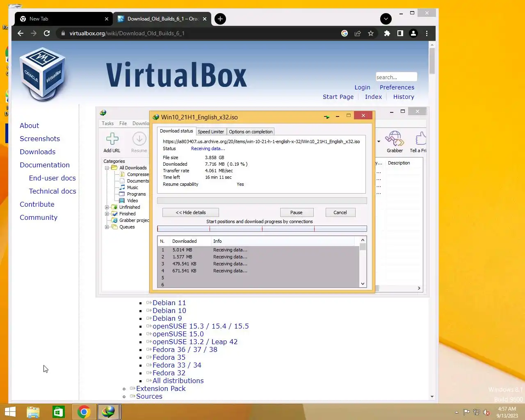Open File Explorer from taskbar
This screenshot has width=525, height=420.
coord(33,412)
